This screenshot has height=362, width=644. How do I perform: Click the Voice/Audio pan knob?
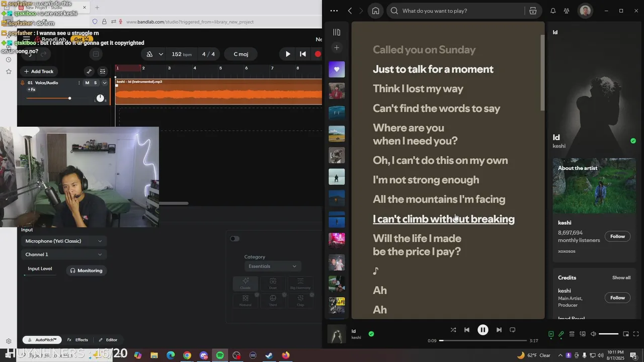click(100, 98)
